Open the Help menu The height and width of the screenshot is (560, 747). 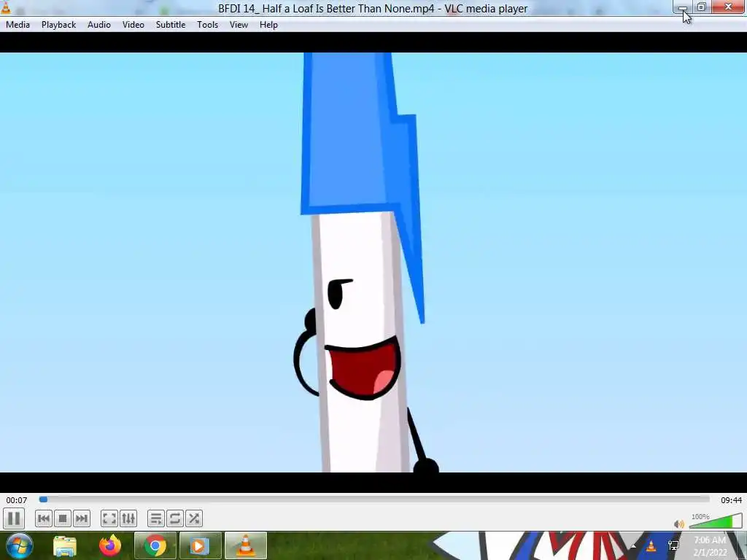point(268,25)
